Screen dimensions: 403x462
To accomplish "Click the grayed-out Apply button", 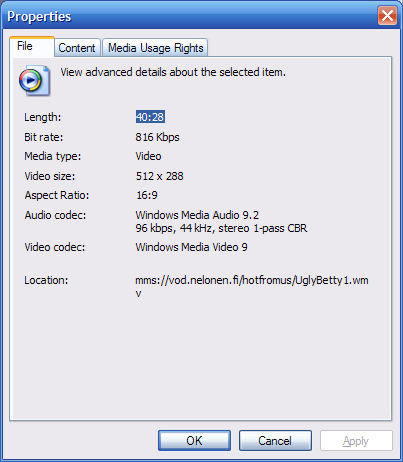I will click(356, 441).
